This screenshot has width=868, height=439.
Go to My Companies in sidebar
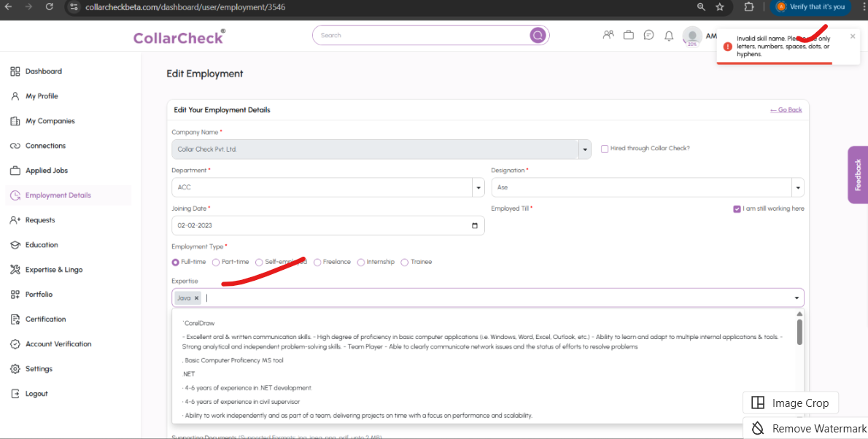click(x=50, y=121)
